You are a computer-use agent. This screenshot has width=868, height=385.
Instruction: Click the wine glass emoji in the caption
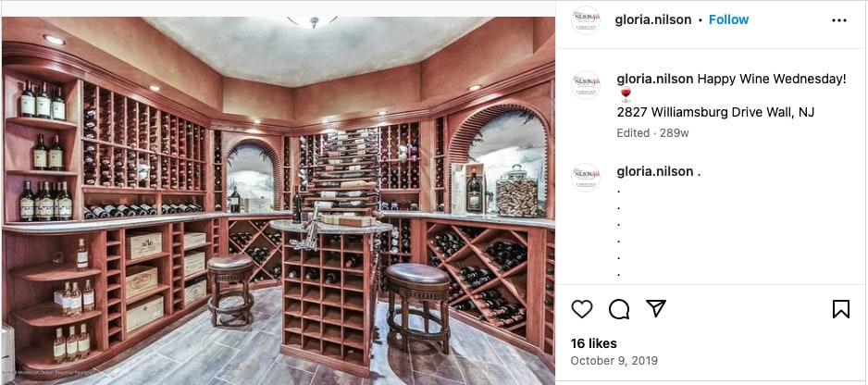point(626,94)
